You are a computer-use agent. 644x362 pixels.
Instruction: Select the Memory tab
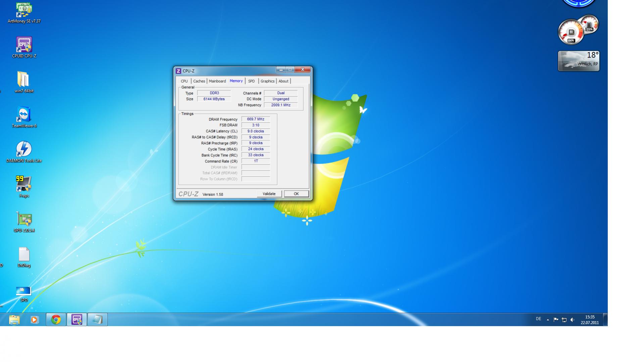click(x=236, y=81)
